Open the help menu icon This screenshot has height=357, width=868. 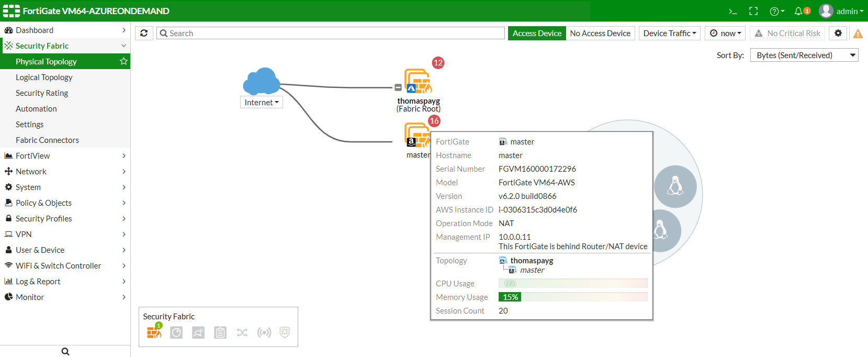777,11
